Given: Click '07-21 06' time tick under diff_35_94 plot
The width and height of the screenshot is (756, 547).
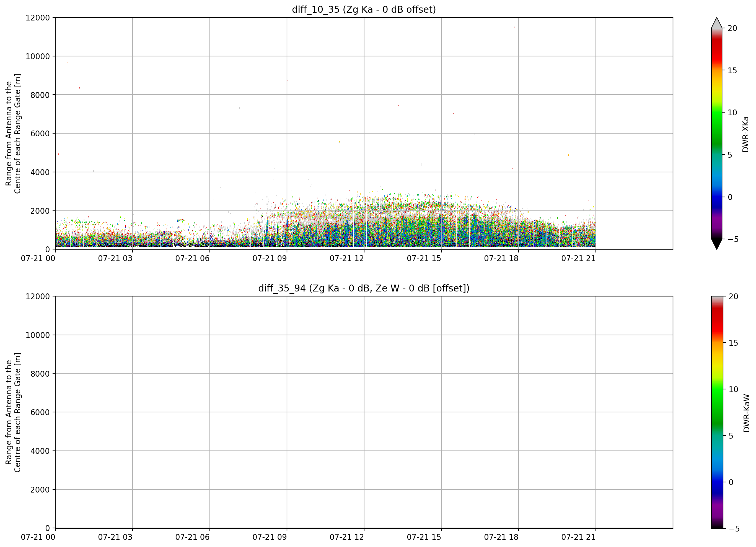Looking at the screenshot, I should tap(192, 537).
